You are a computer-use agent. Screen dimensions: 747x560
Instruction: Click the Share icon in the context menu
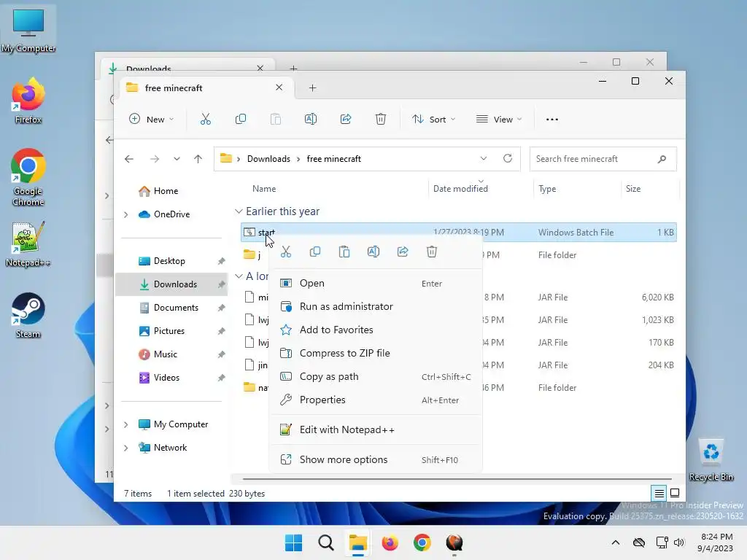[x=403, y=252]
